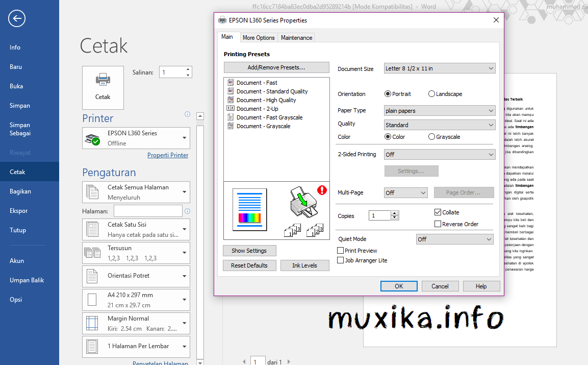Increase Copies with the up stepper
This screenshot has height=365, width=588.
pyautogui.click(x=394, y=213)
